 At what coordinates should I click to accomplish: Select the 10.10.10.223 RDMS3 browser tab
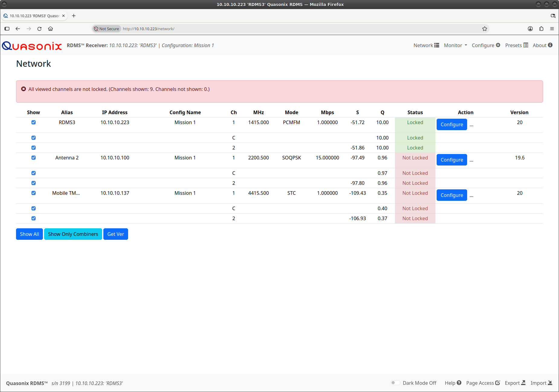coord(34,16)
